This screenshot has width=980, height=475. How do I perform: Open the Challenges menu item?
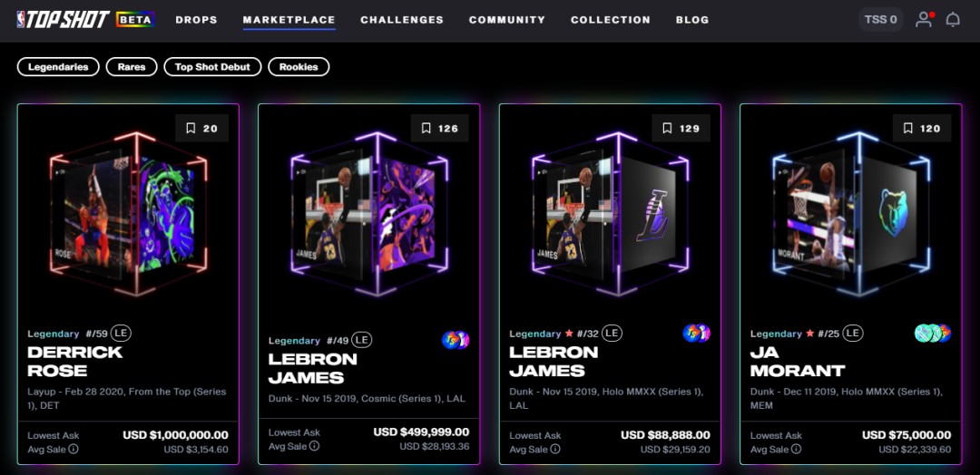(x=402, y=20)
